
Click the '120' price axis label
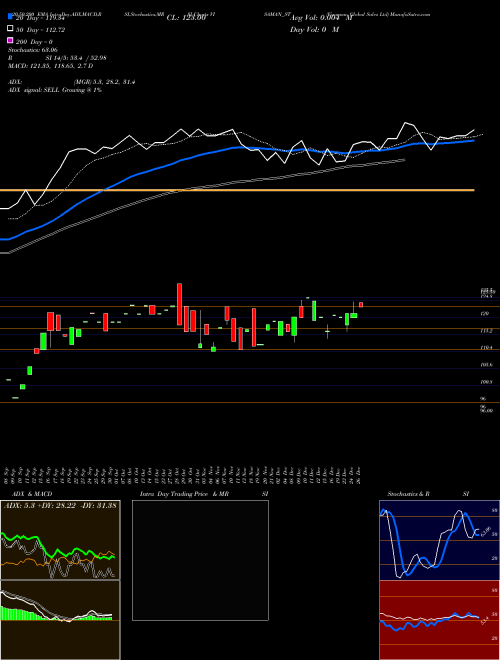click(484, 314)
